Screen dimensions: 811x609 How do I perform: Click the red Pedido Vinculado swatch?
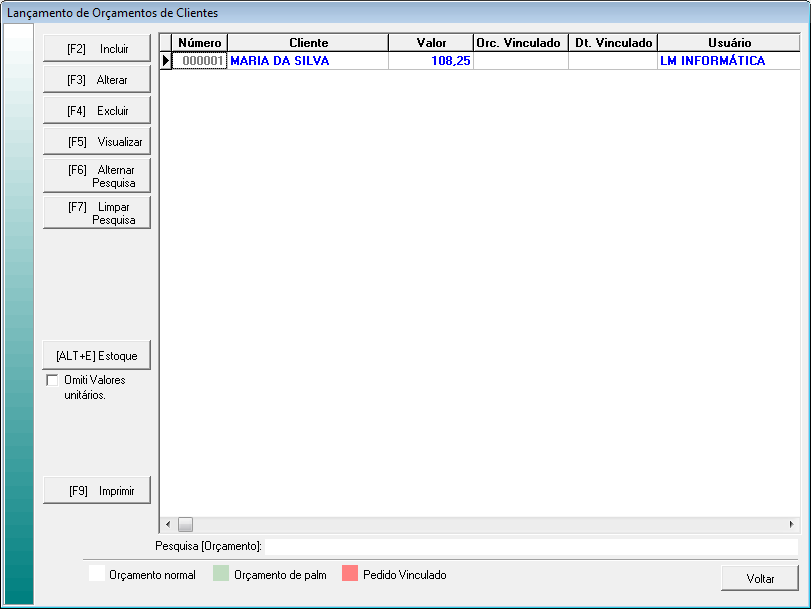(x=350, y=575)
